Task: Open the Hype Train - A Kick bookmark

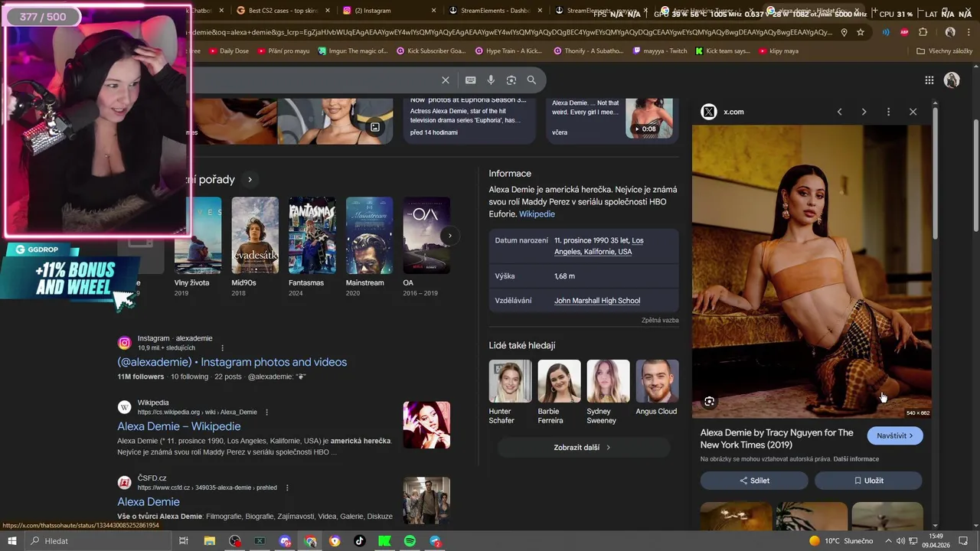Action: 508,51
